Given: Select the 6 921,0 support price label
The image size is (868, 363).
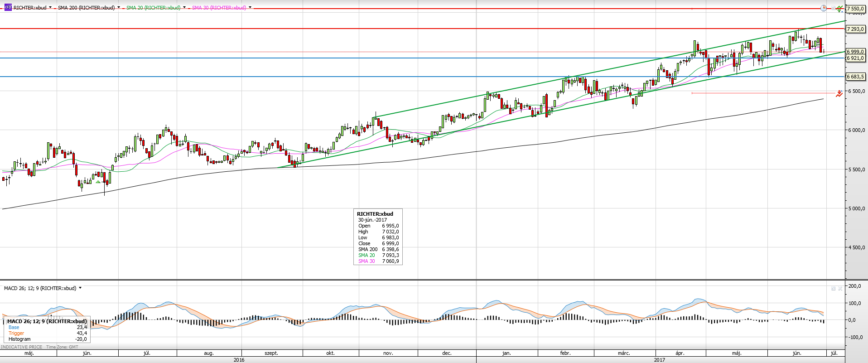Looking at the screenshot, I should coord(855,58).
